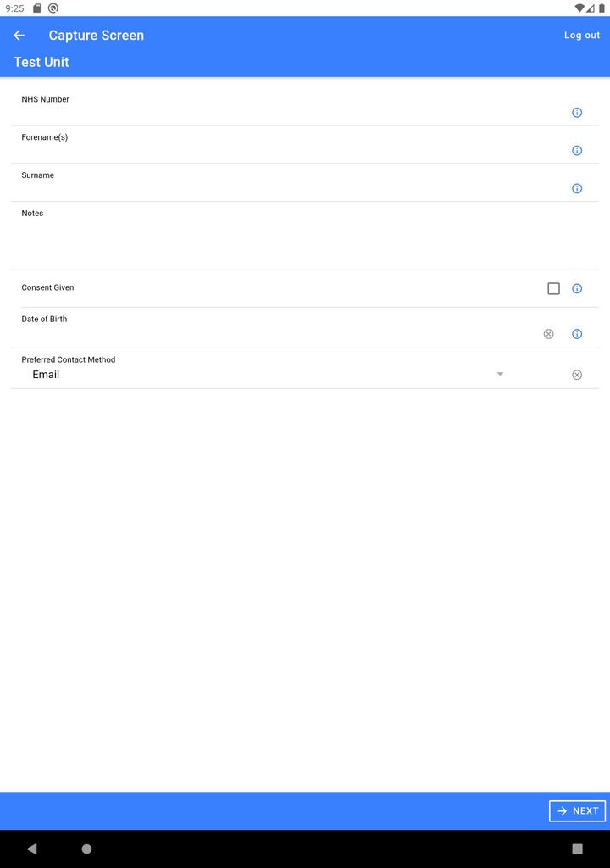The image size is (610, 868).
Task: Focus the NHS Number input field
Action: pyautogui.click(x=288, y=113)
